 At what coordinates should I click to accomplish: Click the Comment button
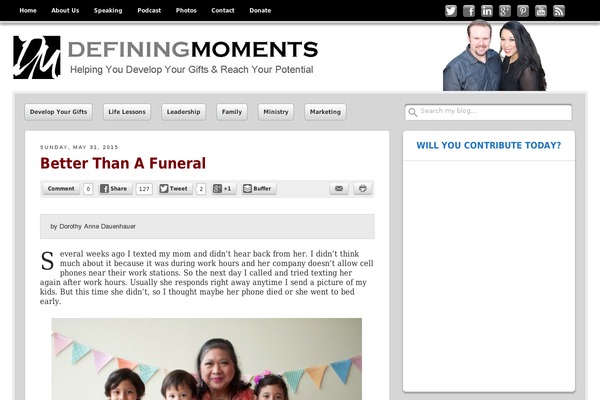tap(61, 188)
